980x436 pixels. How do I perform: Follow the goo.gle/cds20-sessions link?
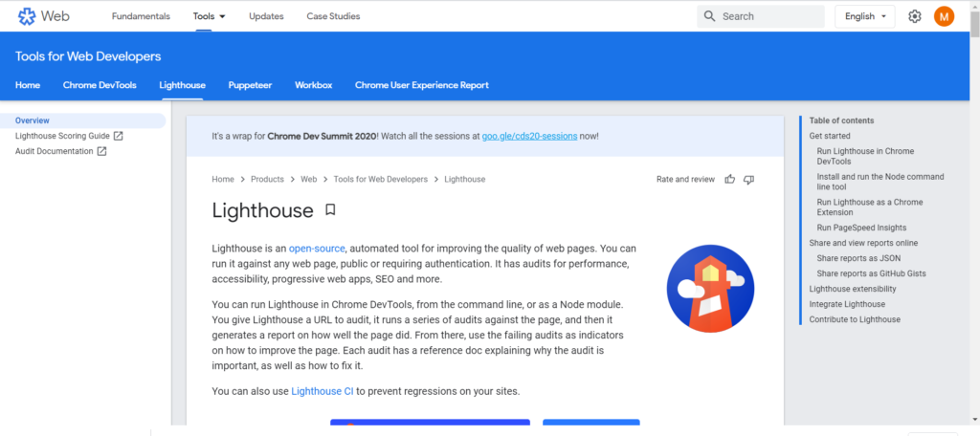[x=529, y=136]
